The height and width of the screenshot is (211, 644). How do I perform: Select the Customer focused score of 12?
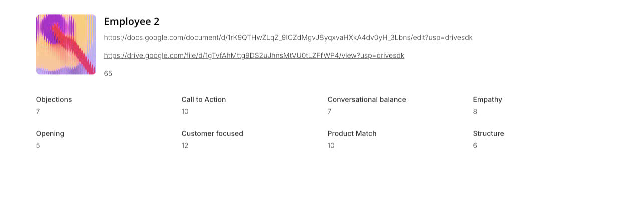[185, 146]
